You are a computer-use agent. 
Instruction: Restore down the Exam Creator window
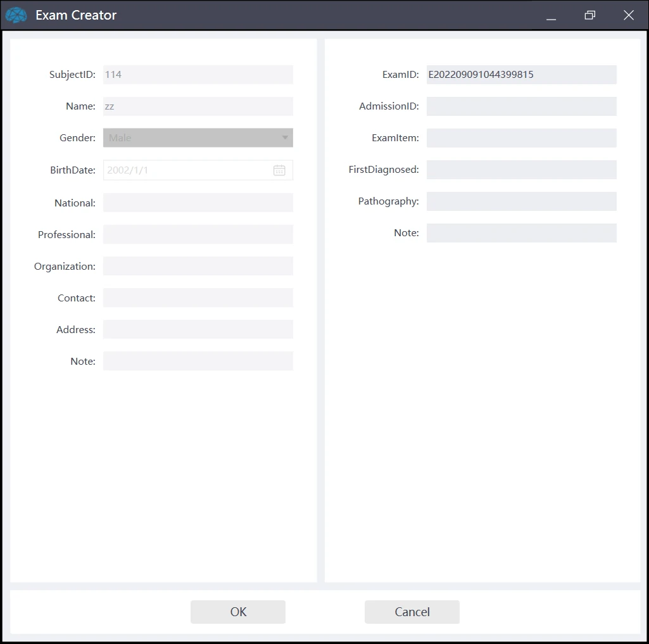(x=589, y=15)
